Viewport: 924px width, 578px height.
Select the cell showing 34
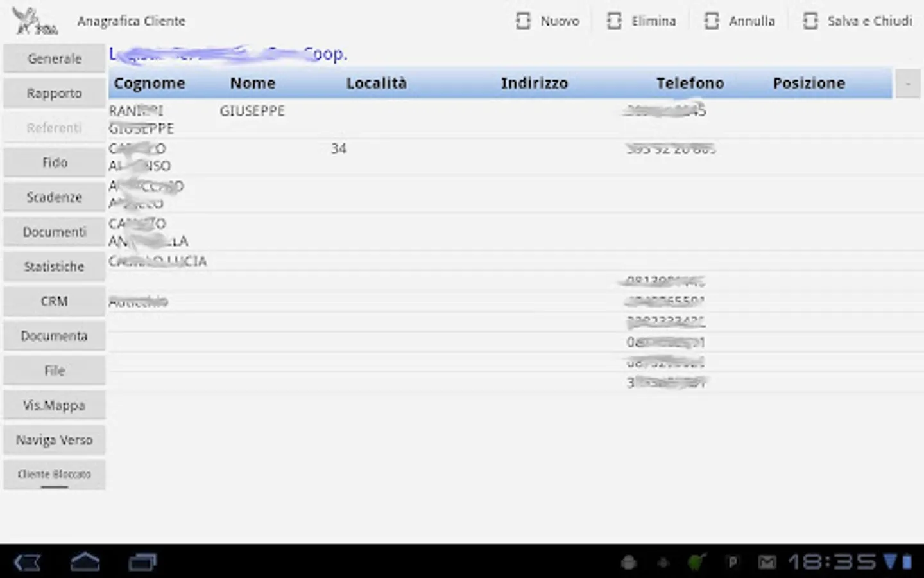point(339,148)
